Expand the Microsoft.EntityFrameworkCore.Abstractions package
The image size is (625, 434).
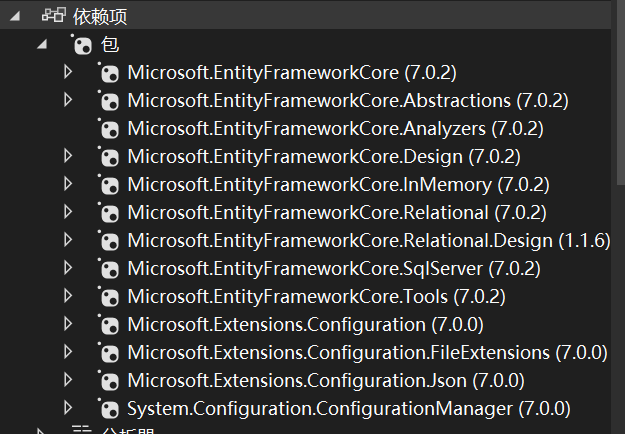[68, 100]
